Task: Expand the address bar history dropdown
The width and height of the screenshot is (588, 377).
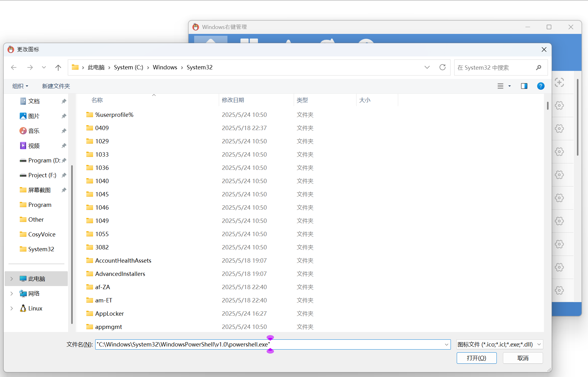Action: coord(427,67)
